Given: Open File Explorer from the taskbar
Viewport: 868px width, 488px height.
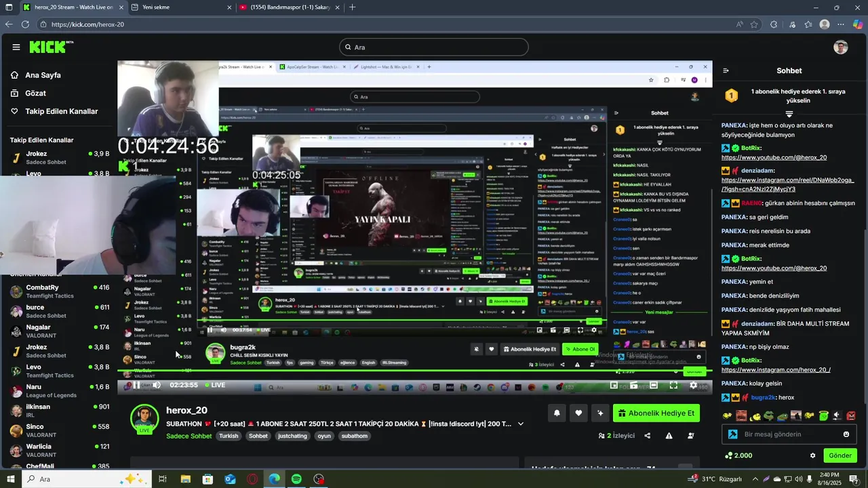Looking at the screenshot, I should [185, 479].
